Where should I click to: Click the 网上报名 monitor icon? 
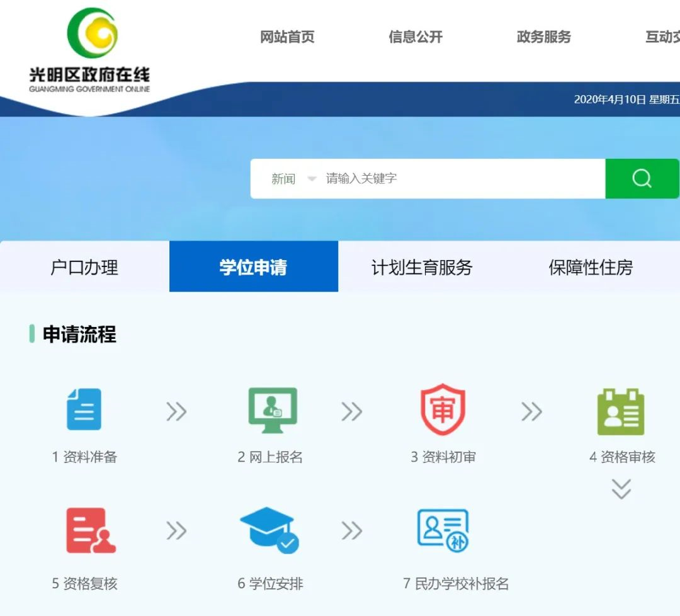point(273,410)
